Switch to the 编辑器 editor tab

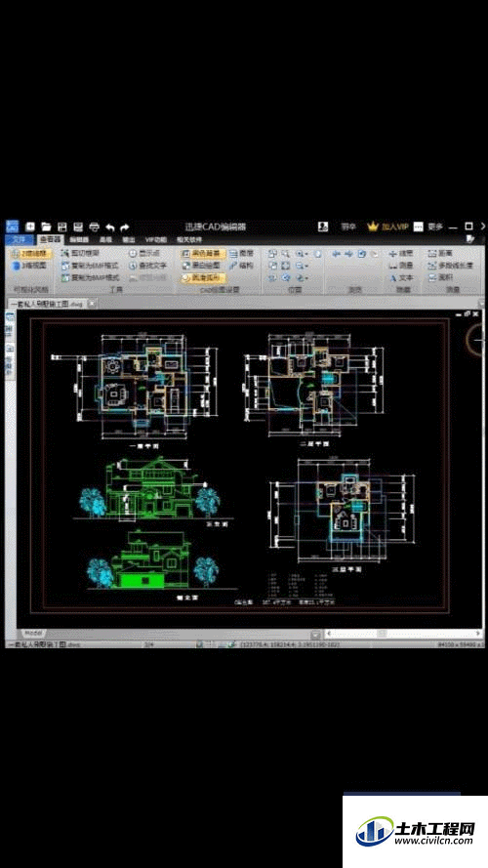coord(79,239)
